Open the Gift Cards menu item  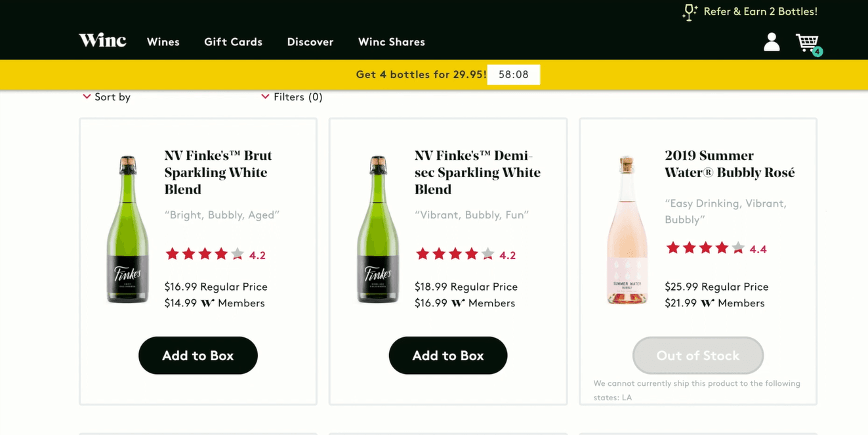tap(233, 42)
